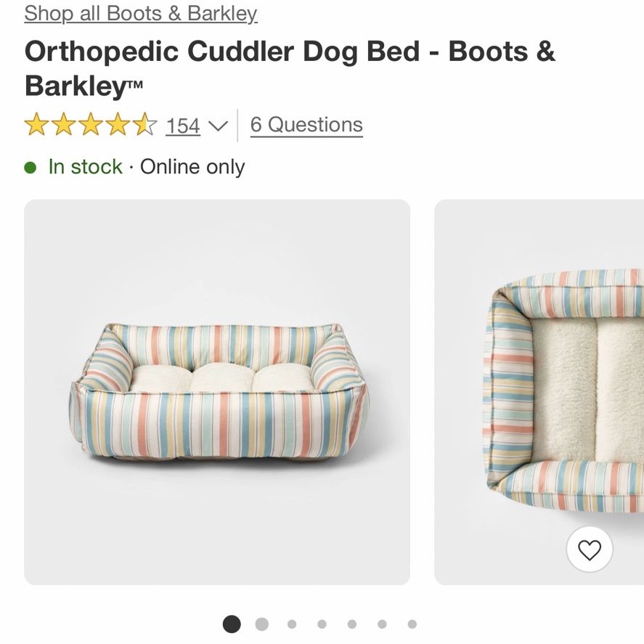
Task: Open Shop all Boots & Barkley link
Action: click(140, 14)
